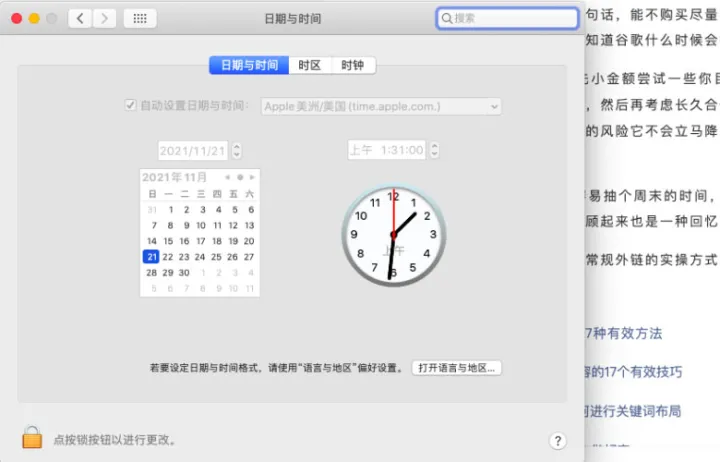720x462 pixels.
Task: Focus the 搜索 search field
Action: pos(507,18)
